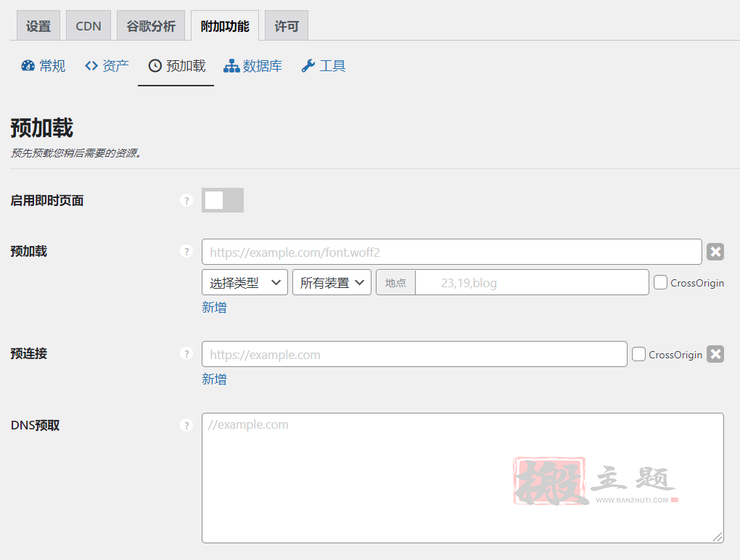Switch to the CDN tab

point(89,26)
